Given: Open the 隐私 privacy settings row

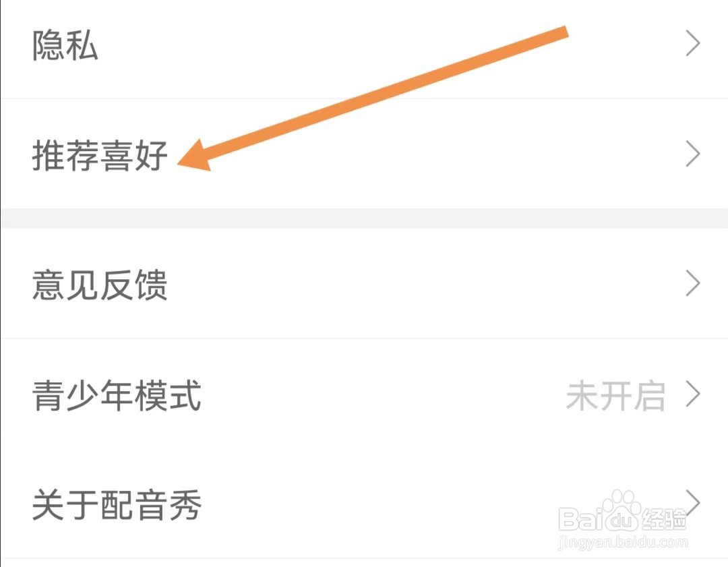Looking at the screenshot, I should [364, 45].
